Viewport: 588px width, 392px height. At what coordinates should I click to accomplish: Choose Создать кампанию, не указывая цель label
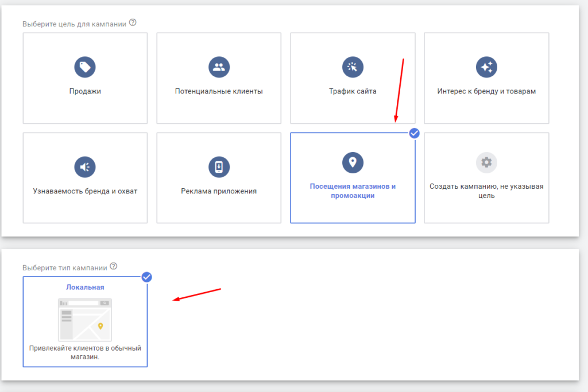pos(486,191)
